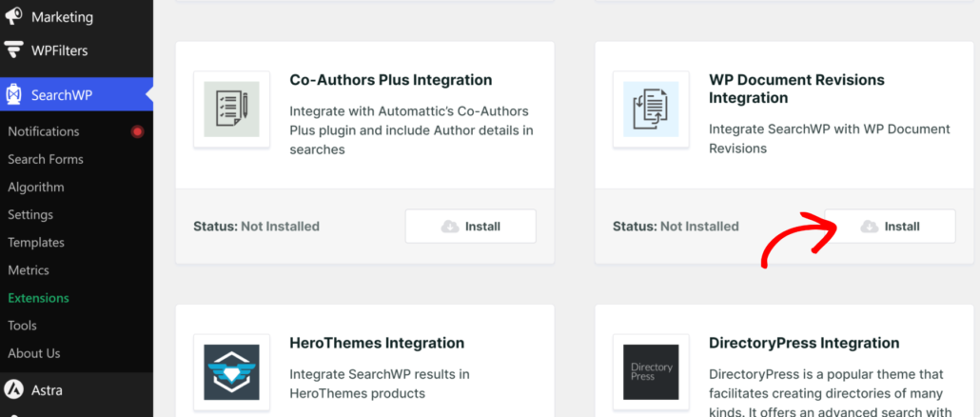Click the DirectoryPress Integration title
The height and width of the screenshot is (417, 980).
click(804, 344)
